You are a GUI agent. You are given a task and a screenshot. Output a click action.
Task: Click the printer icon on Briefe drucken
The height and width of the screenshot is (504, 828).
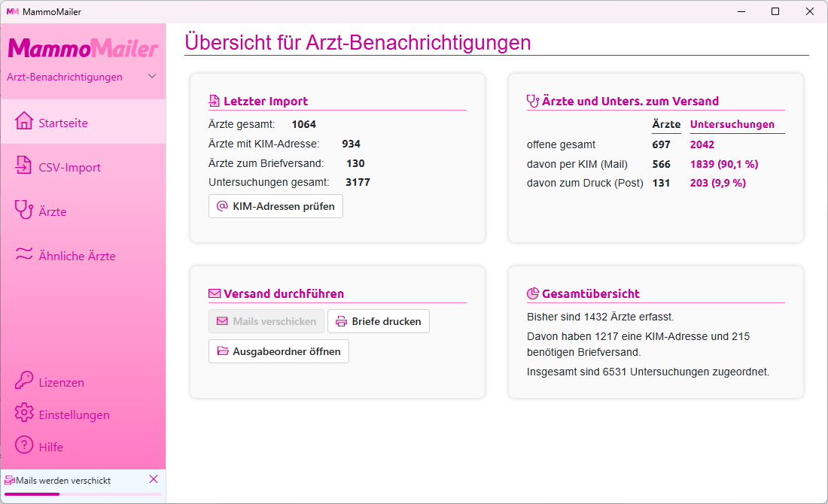pos(342,321)
